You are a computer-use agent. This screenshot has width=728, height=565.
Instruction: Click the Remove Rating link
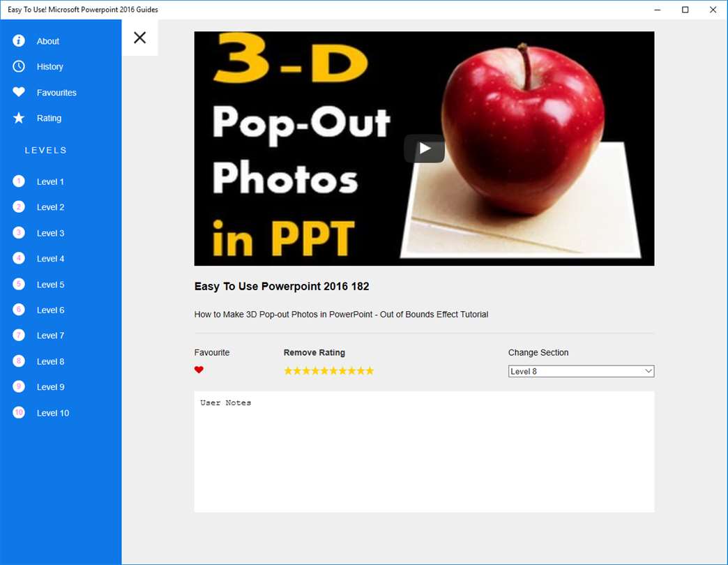coord(314,352)
